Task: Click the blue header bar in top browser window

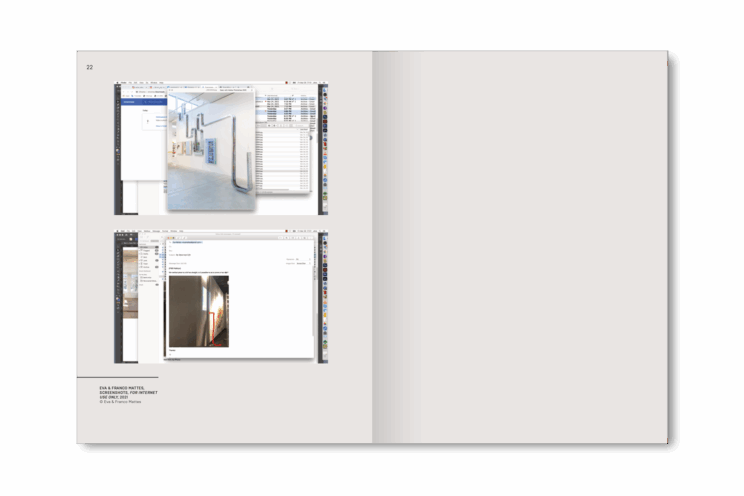Action: click(142, 101)
